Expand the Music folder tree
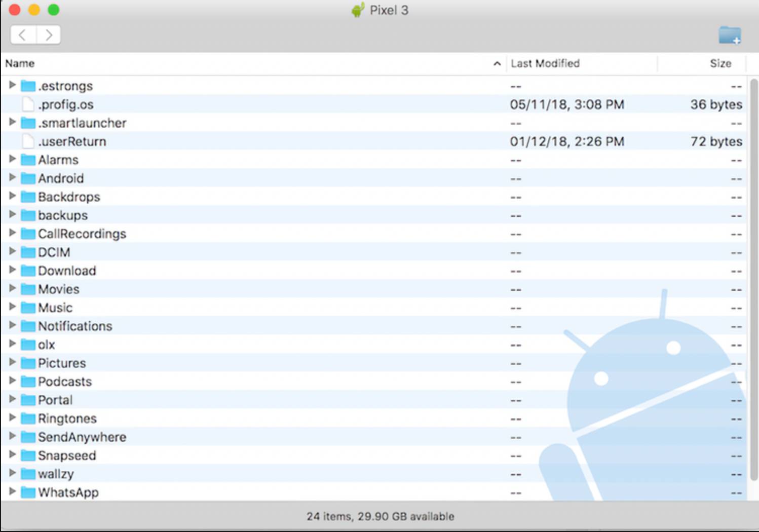Image resolution: width=759 pixels, height=532 pixels. point(12,307)
